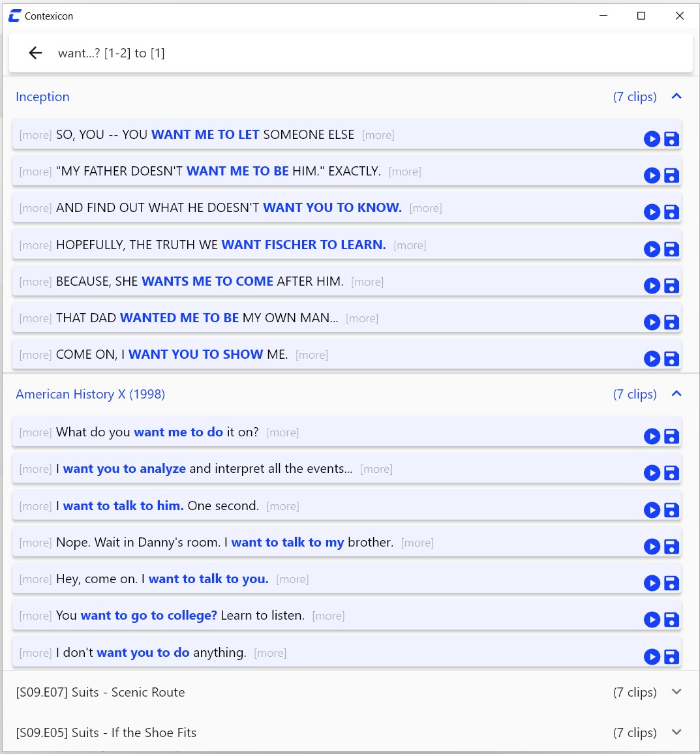Open the Inception title link
700x754 pixels.
coord(42,97)
